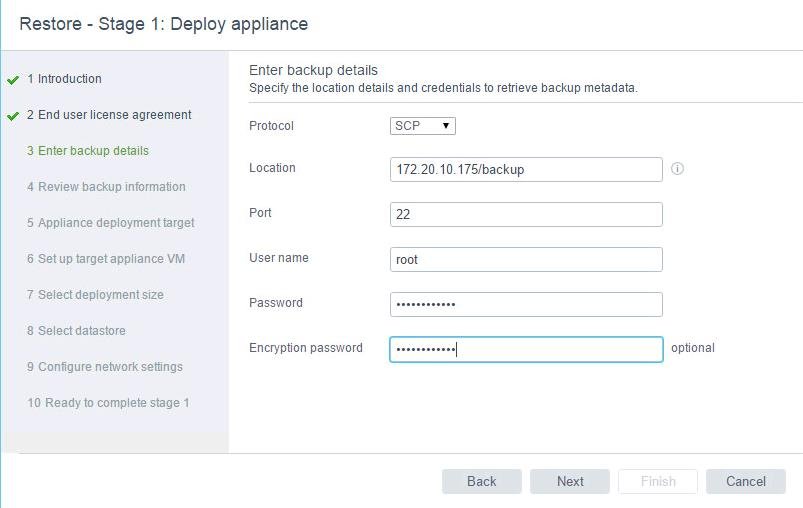
Task: Select step 2 End user license agreement
Action: 109,115
